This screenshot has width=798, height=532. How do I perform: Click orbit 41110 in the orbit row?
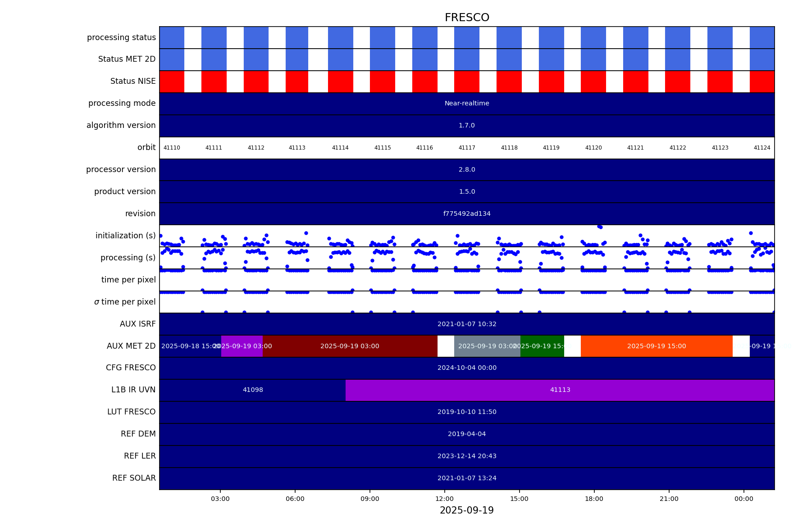[x=172, y=148]
